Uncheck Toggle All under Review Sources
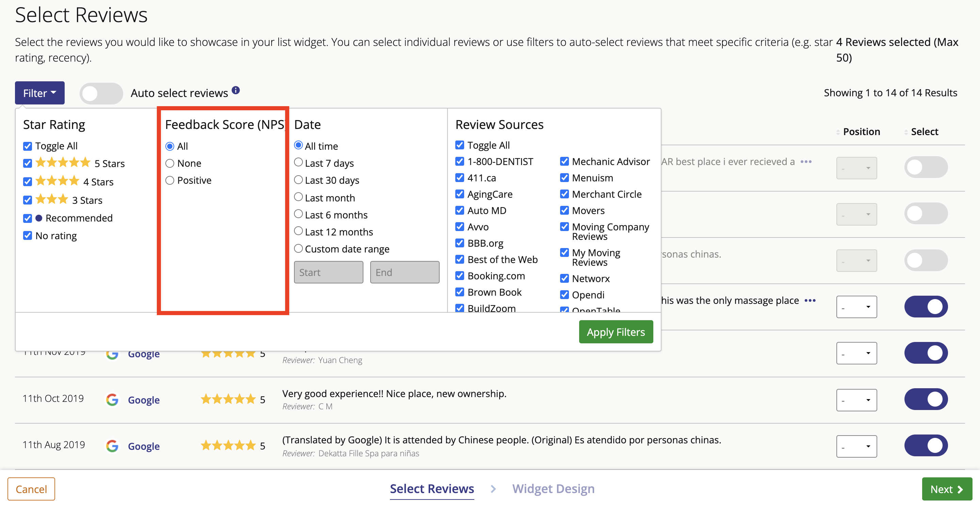Viewport: 980px width, 508px height. point(460,145)
